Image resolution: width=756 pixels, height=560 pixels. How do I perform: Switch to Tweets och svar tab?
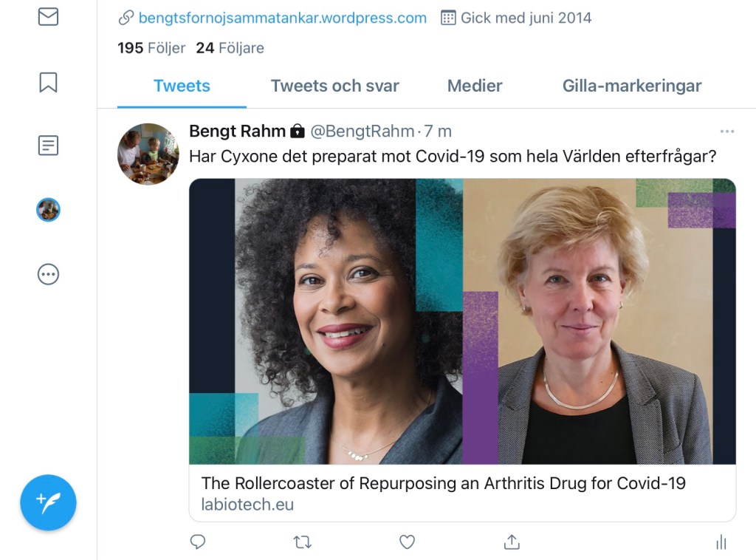pyautogui.click(x=334, y=86)
